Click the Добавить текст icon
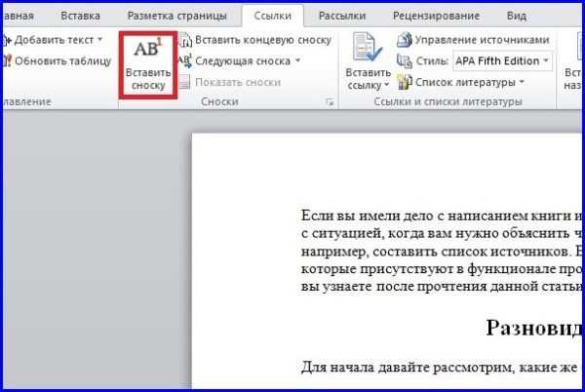 8,40
